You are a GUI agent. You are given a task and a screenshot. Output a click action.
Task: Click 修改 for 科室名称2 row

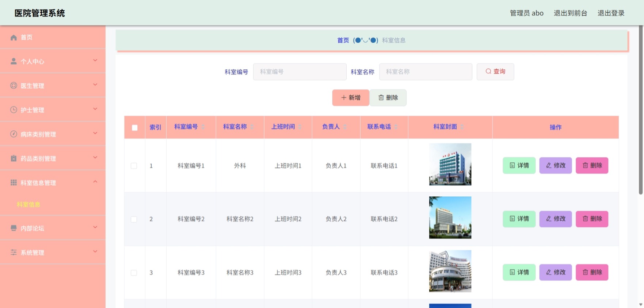[556, 219]
